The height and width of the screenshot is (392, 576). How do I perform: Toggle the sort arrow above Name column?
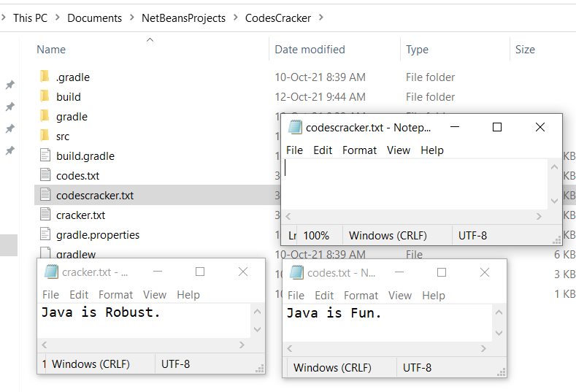pyautogui.click(x=150, y=39)
